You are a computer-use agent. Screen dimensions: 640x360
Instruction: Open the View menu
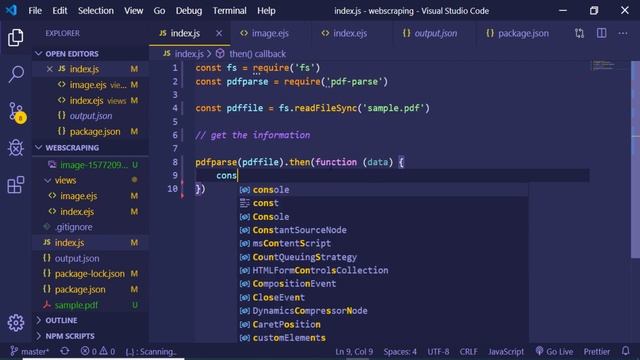(133, 11)
